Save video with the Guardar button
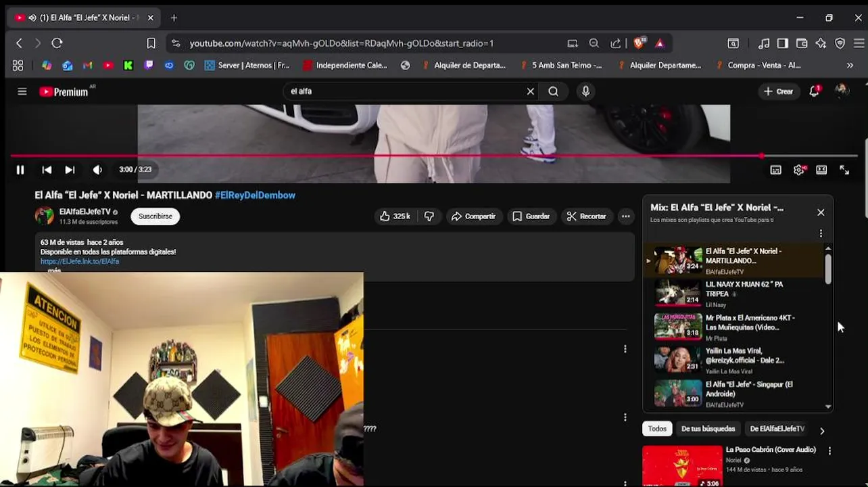 click(x=531, y=216)
